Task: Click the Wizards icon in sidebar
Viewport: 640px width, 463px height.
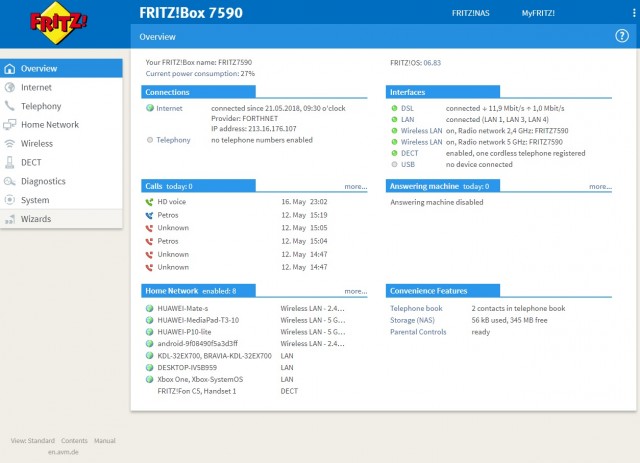Action: [10, 219]
